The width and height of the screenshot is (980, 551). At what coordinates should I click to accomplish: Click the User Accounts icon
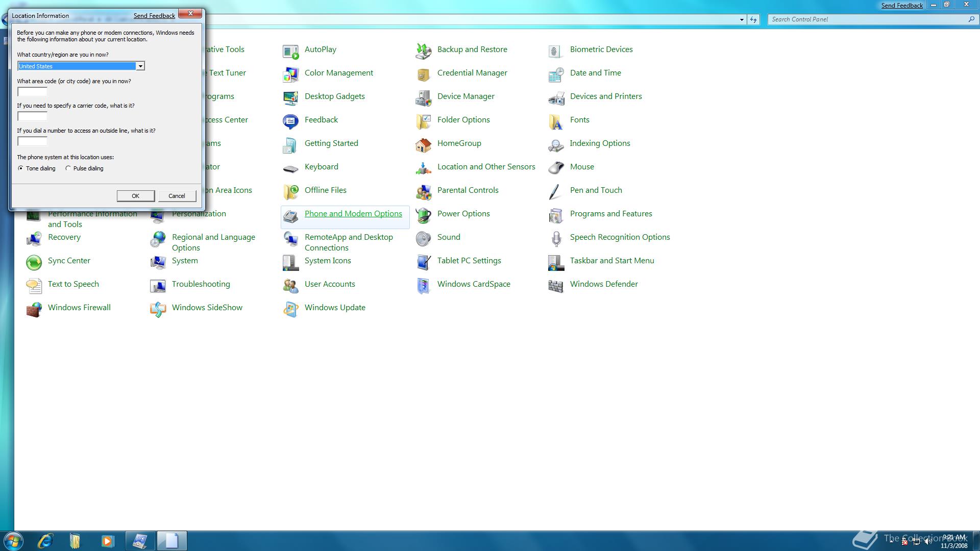tap(290, 286)
